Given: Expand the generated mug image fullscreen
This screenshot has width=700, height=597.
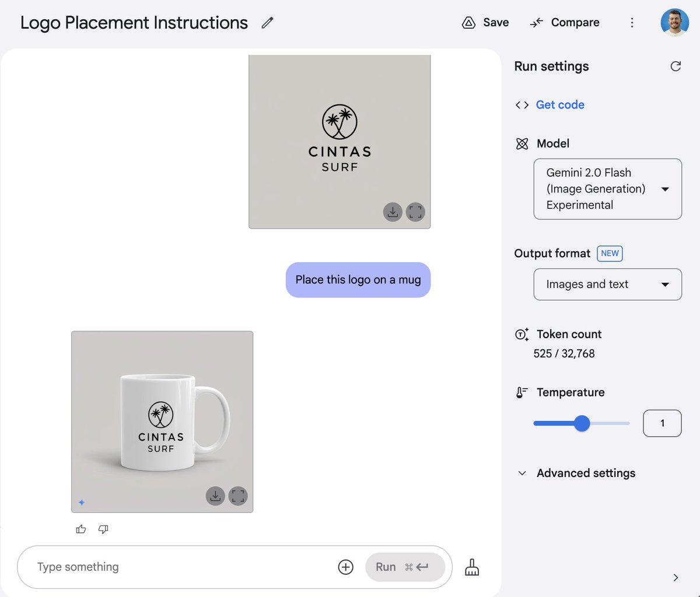Looking at the screenshot, I should 238,496.
